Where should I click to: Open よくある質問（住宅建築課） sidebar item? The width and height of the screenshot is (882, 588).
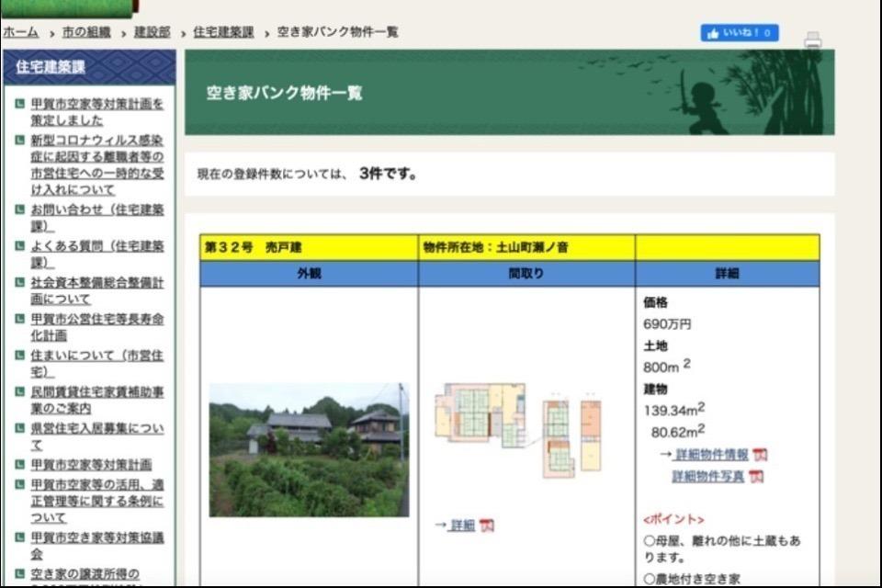click(96, 254)
